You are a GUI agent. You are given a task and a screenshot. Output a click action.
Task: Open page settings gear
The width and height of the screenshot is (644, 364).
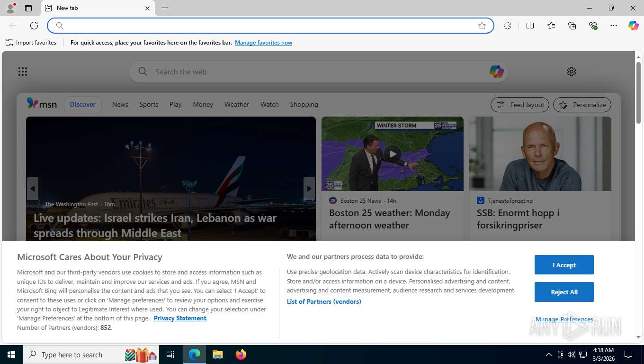coord(572,72)
